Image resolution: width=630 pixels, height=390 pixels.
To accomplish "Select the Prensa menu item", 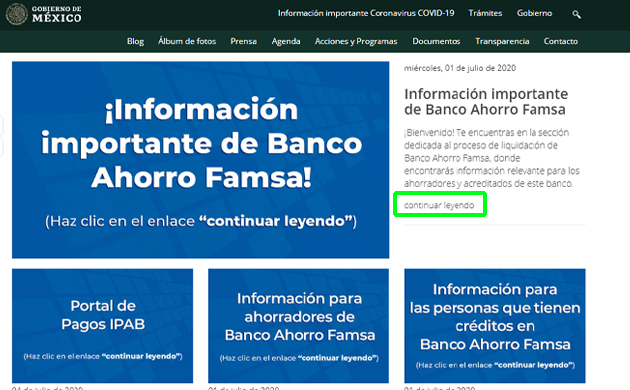I will (x=243, y=41).
